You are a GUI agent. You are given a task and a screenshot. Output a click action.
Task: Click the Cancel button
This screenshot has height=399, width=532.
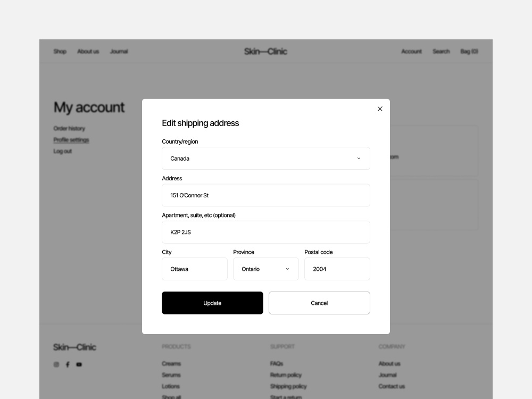click(x=319, y=303)
